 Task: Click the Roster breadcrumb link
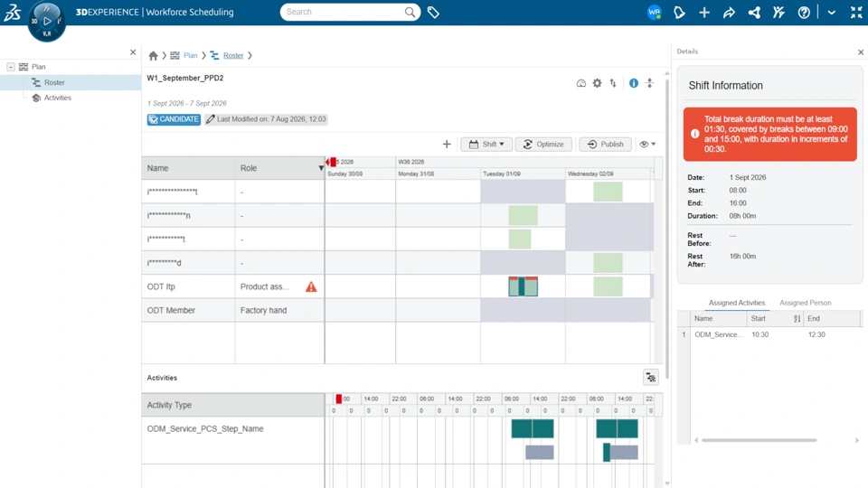click(233, 55)
